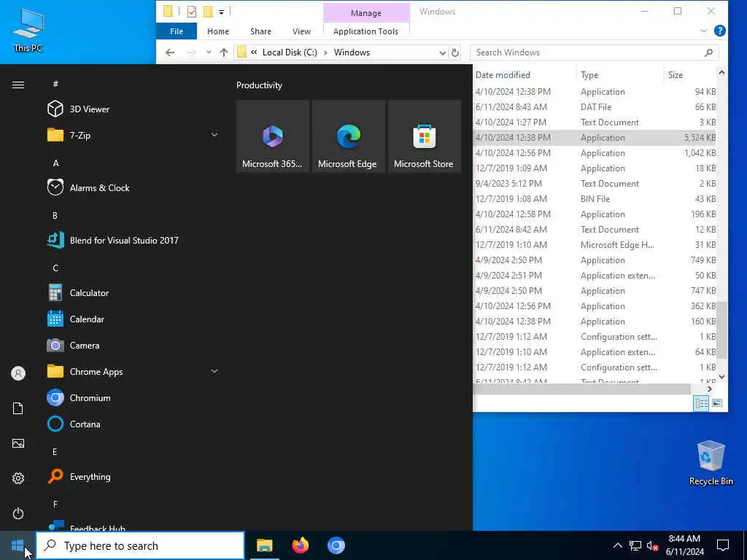Expand the 7-Zip folder chevron
The height and width of the screenshot is (560, 747).
[214, 135]
